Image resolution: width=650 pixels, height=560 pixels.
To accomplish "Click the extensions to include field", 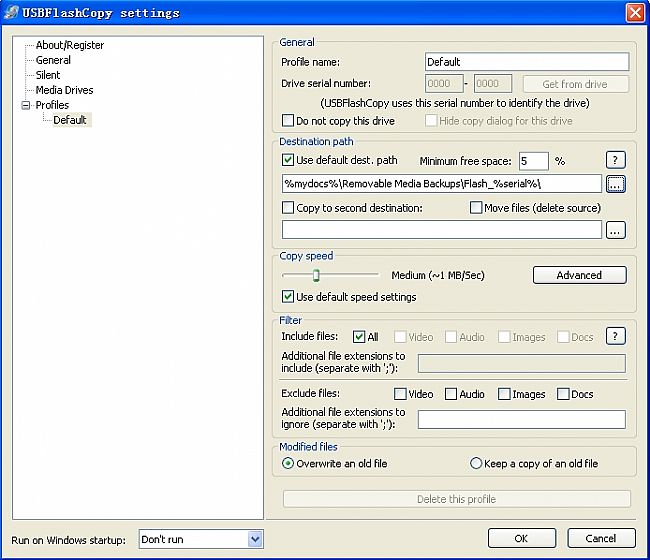I will tap(521, 363).
